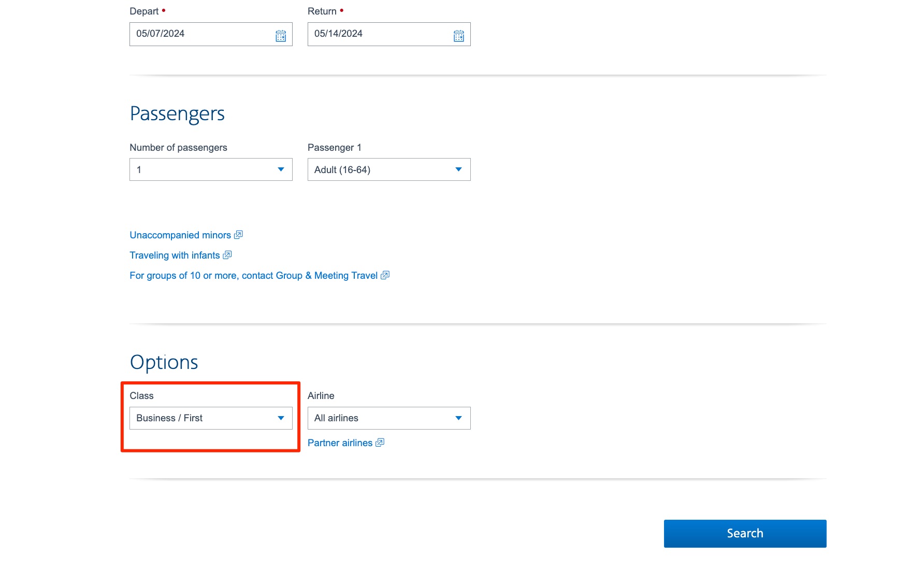Open the Partner airlines link
924x570 pixels.
[339, 443]
